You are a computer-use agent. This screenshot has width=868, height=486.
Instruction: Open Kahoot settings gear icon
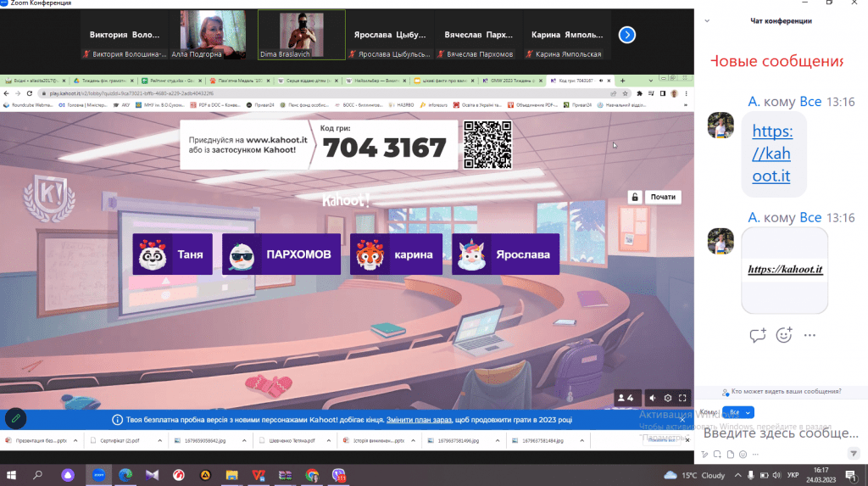(x=668, y=398)
